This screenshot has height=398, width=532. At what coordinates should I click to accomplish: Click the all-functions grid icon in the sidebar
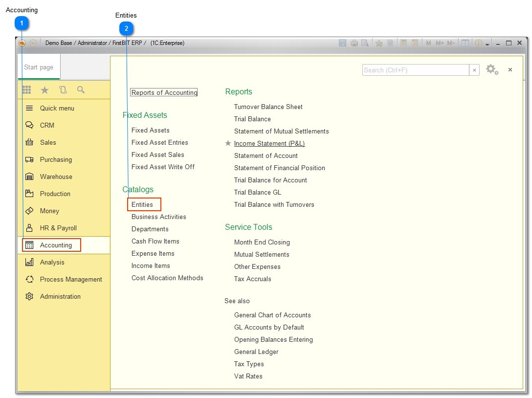pos(27,90)
